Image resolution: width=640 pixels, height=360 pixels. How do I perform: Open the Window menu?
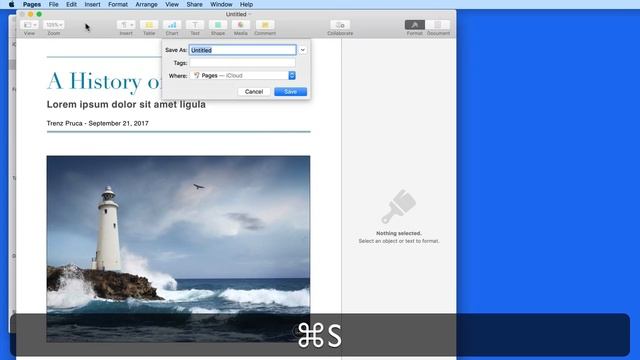[x=221, y=4]
